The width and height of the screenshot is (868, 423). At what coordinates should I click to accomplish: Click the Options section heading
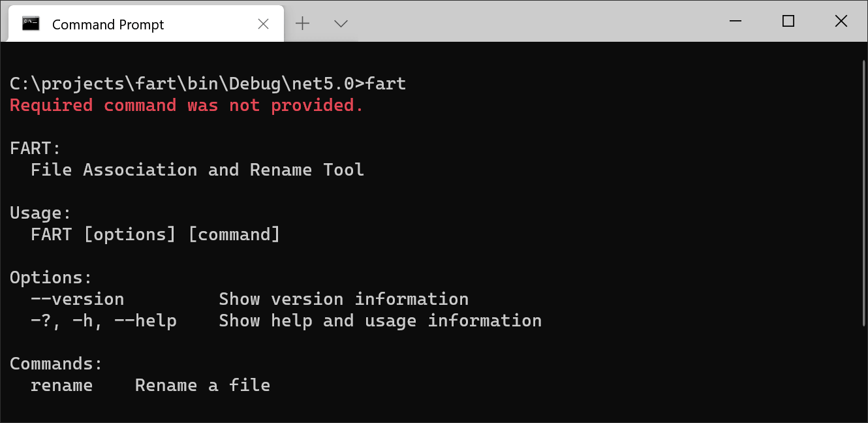(x=50, y=277)
